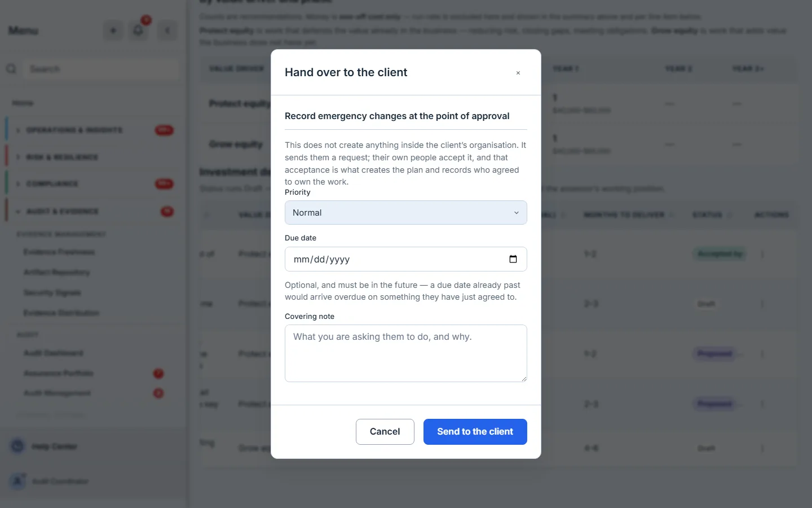Open the Priority dropdown set to Normal
This screenshot has width=812, height=508.
tap(406, 213)
